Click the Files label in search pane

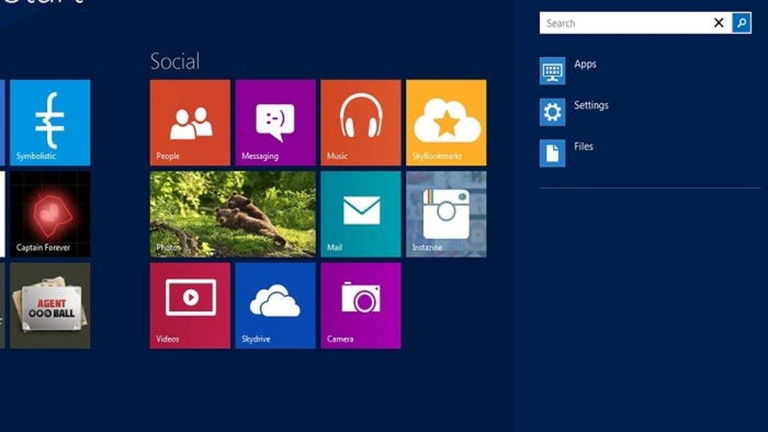[583, 146]
